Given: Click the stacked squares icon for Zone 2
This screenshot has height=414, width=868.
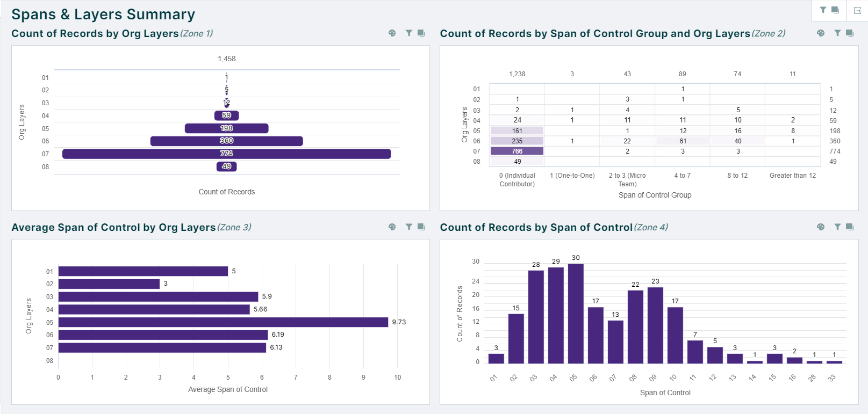Looking at the screenshot, I should click(850, 33).
